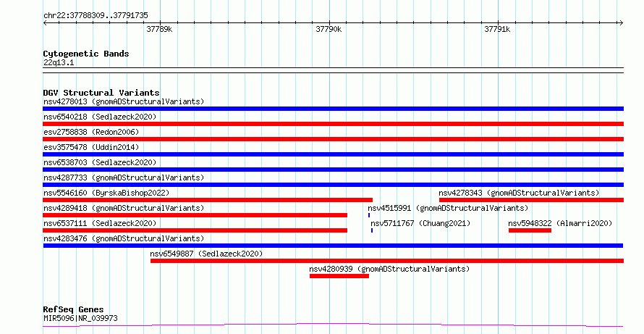Click the blue bar under nsv4283476
The height and width of the screenshot is (334, 644).
[x=333, y=246]
